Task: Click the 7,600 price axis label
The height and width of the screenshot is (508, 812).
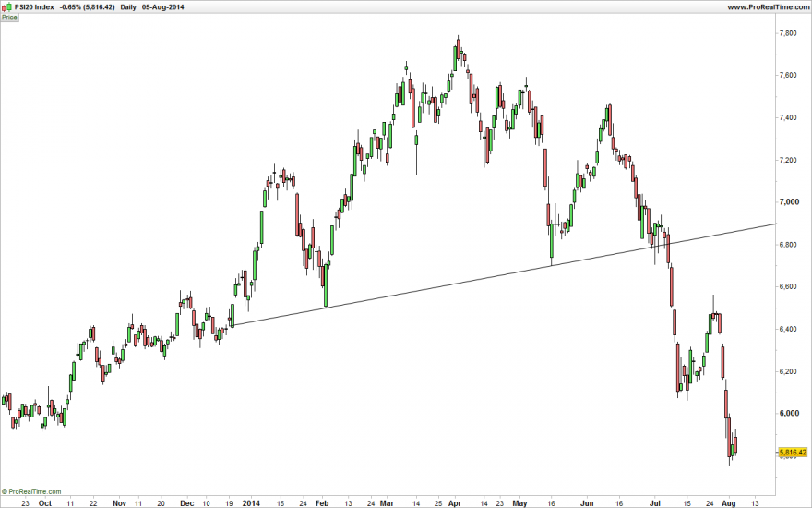Action: pyautogui.click(x=788, y=75)
